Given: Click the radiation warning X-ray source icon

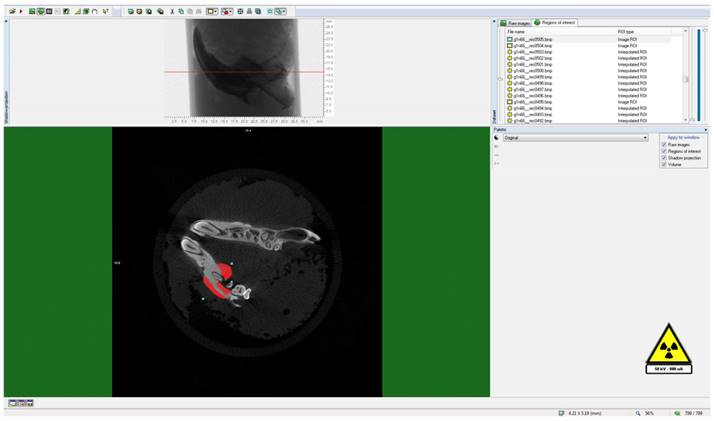Looking at the screenshot, I should tap(669, 349).
